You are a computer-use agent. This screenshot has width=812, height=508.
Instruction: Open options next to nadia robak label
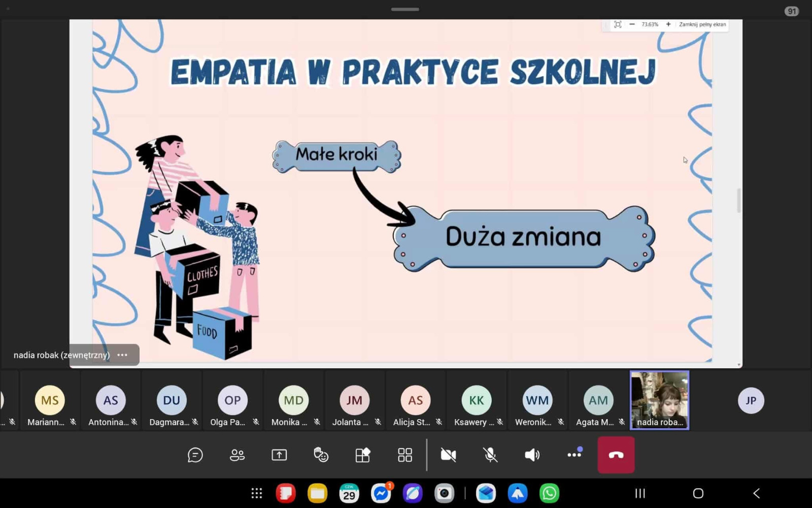(x=122, y=355)
